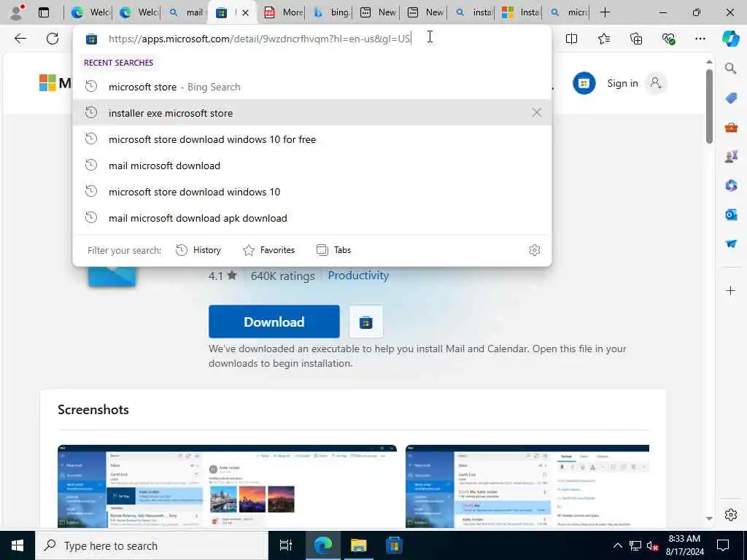Viewport: 747px width, 560px height.
Task: Select 'microsoft store' Bing Search suggestion
Action: point(312,87)
